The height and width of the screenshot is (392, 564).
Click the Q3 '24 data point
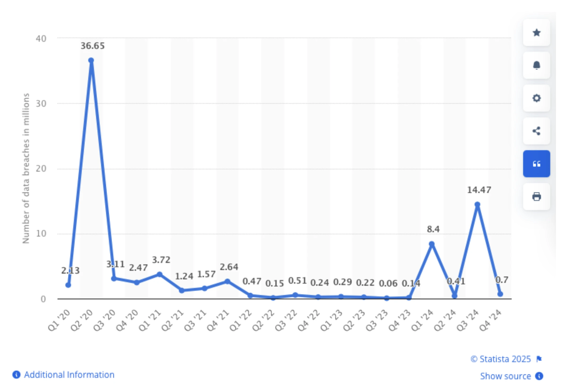coord(477,205)
